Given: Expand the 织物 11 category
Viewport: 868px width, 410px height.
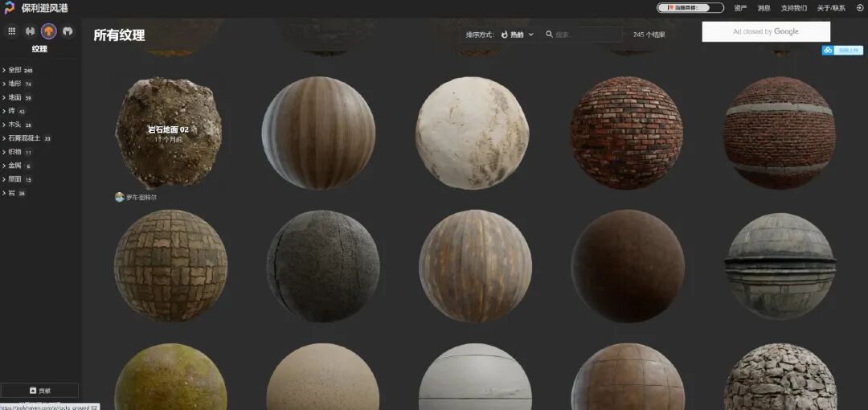Looking at the screenshot, I should tap(17, 152).
